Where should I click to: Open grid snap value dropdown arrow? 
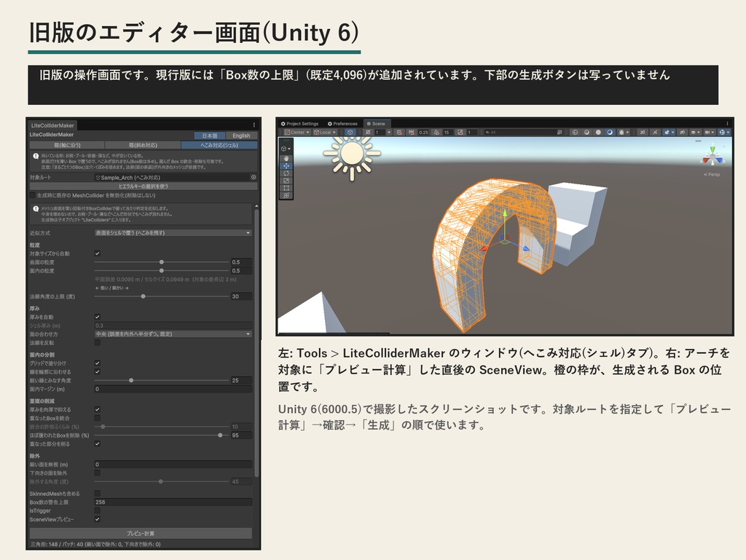pos(389,132)
